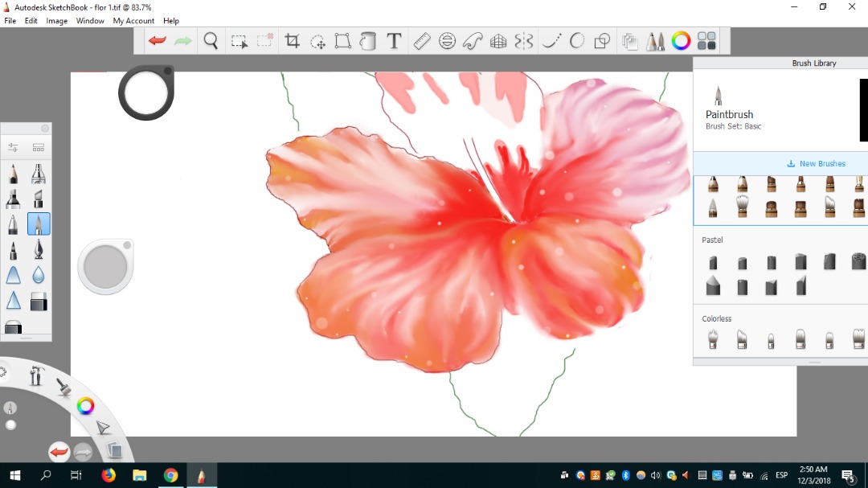
Task: Toggle the Perspective guide grid
Action: tap(498, 41)
